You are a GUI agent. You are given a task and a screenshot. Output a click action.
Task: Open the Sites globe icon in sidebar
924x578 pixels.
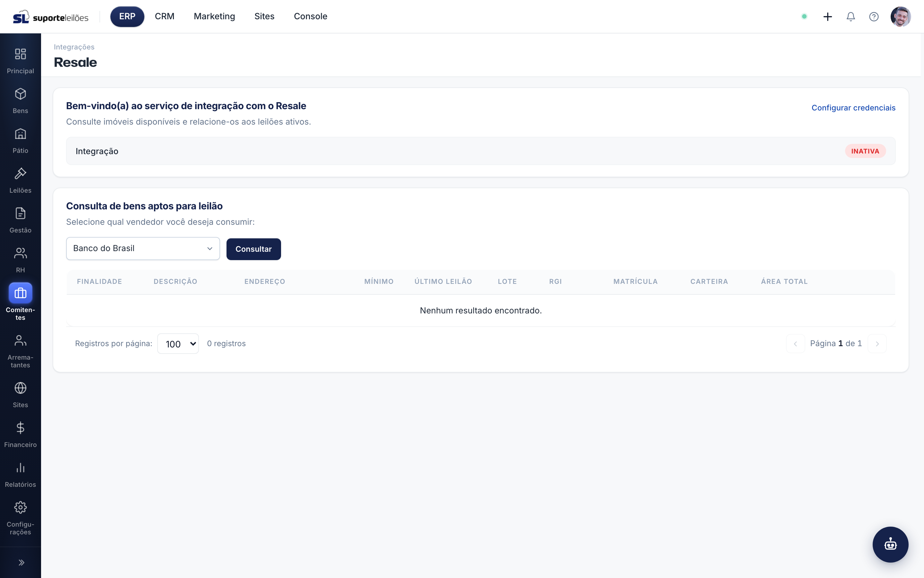[20, 388]
